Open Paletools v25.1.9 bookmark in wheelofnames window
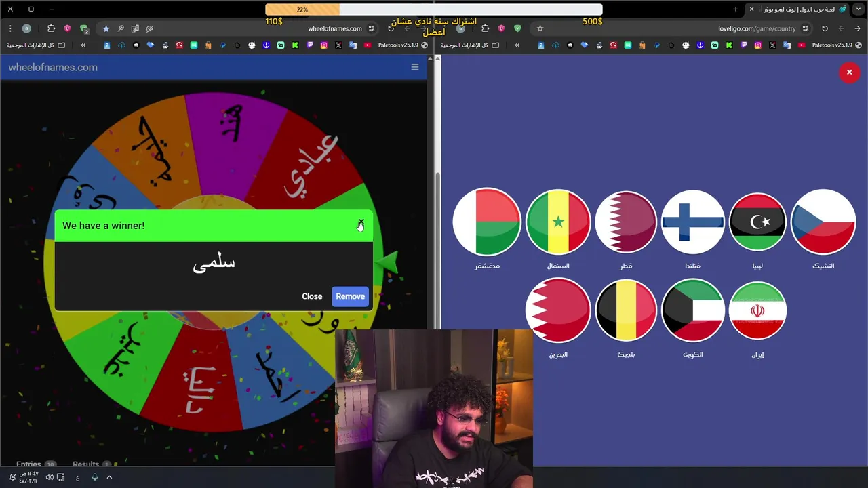The width and height of the screenshot is (868, 488). point(403,45)
